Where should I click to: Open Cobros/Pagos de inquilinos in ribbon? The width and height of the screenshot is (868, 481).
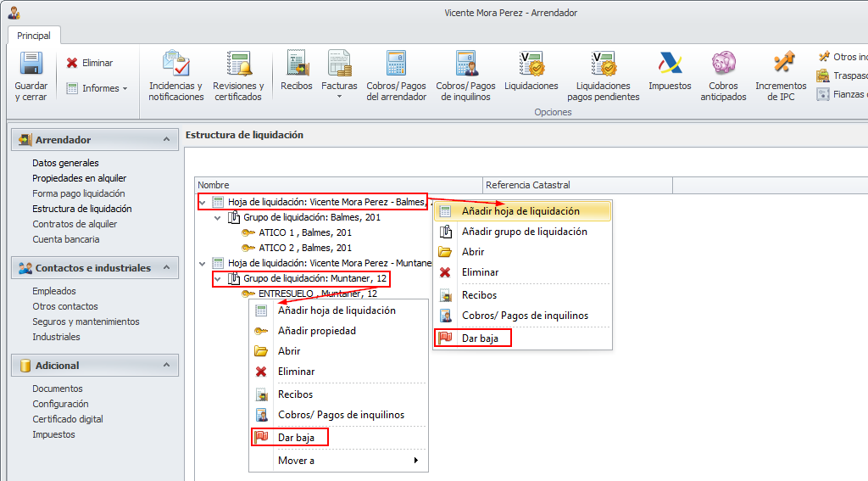[x=465, y=76]
